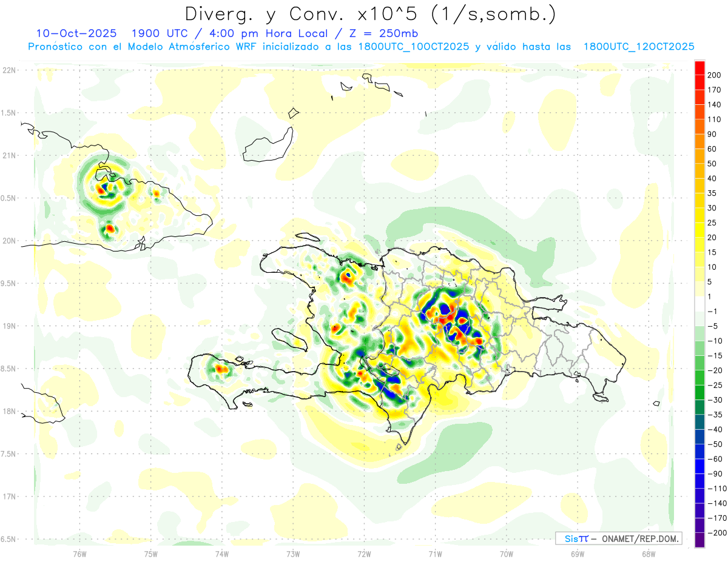Viewport: 728px width, 562px height.
Task: Click the '68W' longitude label
Action: [649, 554]
